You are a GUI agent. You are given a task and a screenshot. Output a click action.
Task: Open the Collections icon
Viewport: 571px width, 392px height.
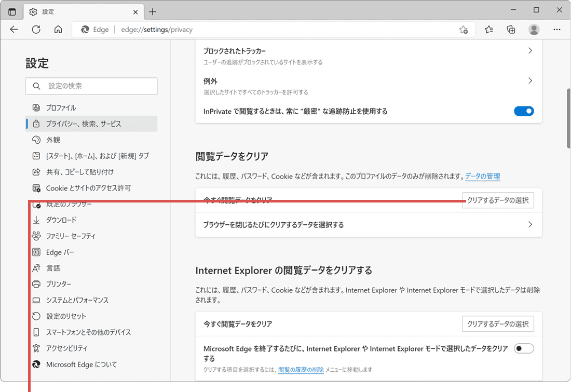(x=511, y=30)
